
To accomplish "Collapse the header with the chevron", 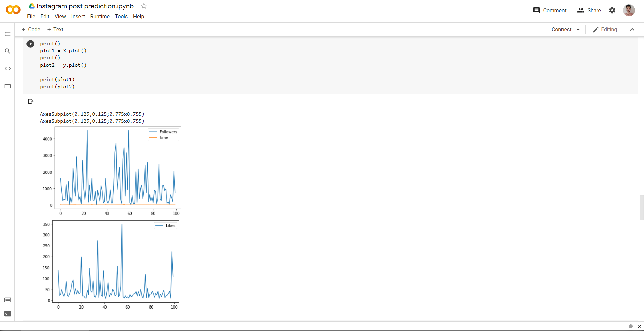I will click(632, 30).
